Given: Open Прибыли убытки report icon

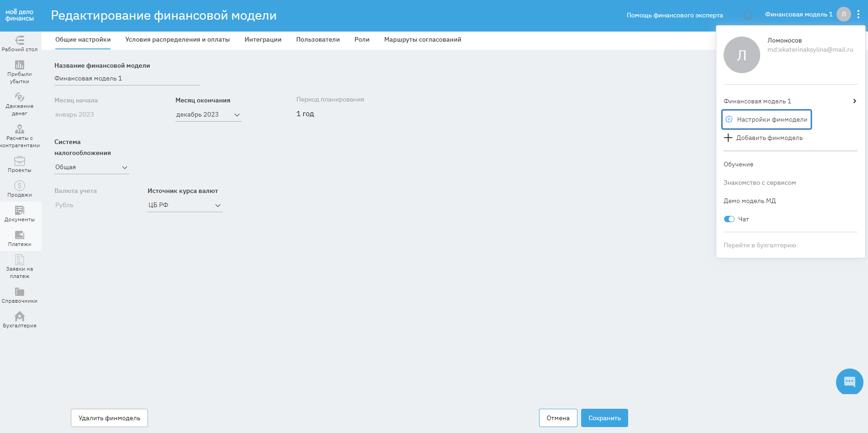Looking at the screenshot, I should point(20,65).
